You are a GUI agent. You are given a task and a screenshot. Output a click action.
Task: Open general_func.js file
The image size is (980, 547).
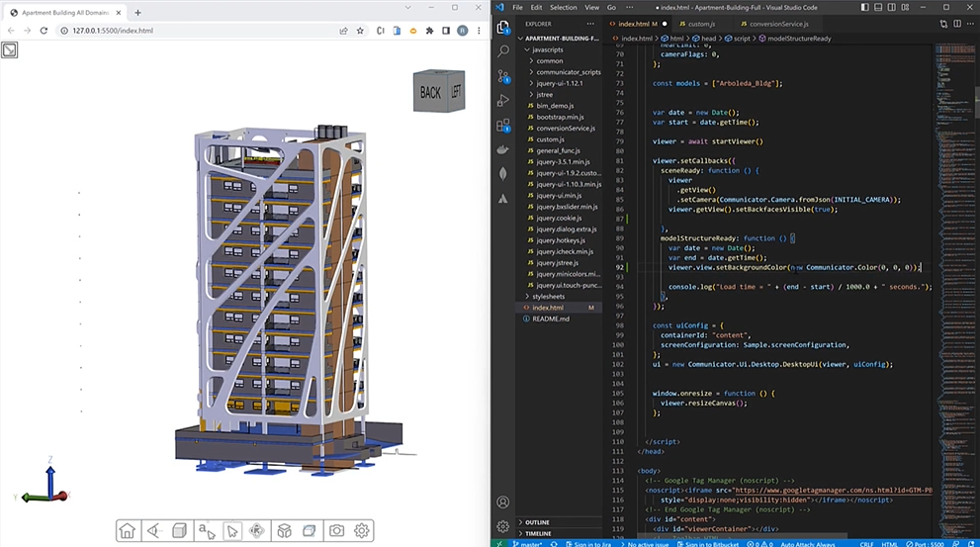click(x=558, y=150)
